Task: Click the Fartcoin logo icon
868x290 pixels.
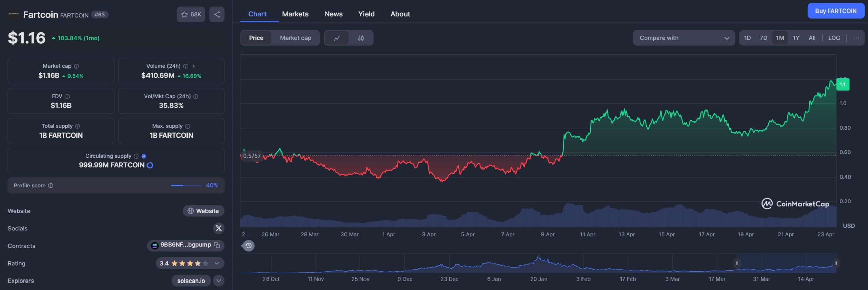Action: coord(14,14)
